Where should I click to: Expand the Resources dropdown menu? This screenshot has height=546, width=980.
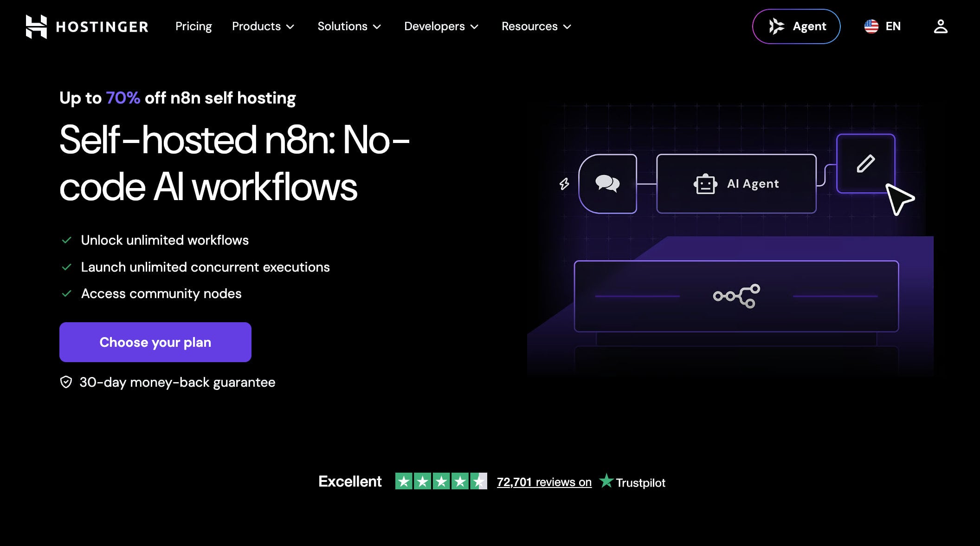pos(536,26)
